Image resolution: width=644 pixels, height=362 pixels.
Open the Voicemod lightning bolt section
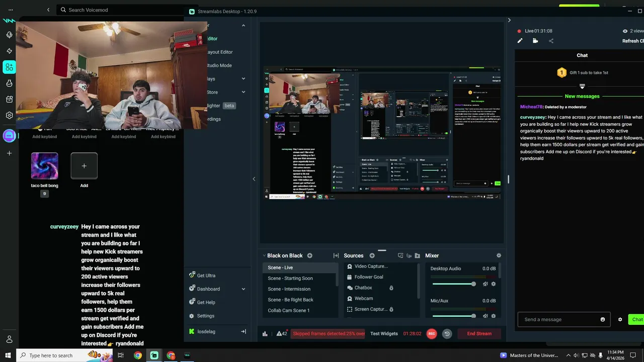9,51
